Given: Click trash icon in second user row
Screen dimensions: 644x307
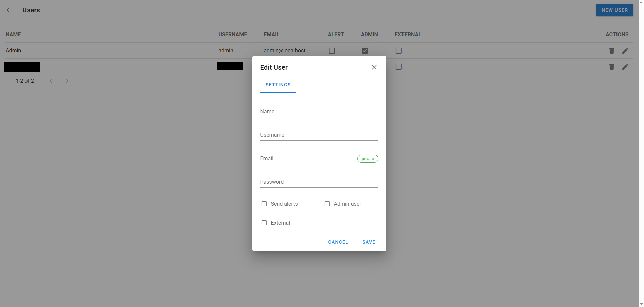Looking at the screenshot, I should click(611, 67).
